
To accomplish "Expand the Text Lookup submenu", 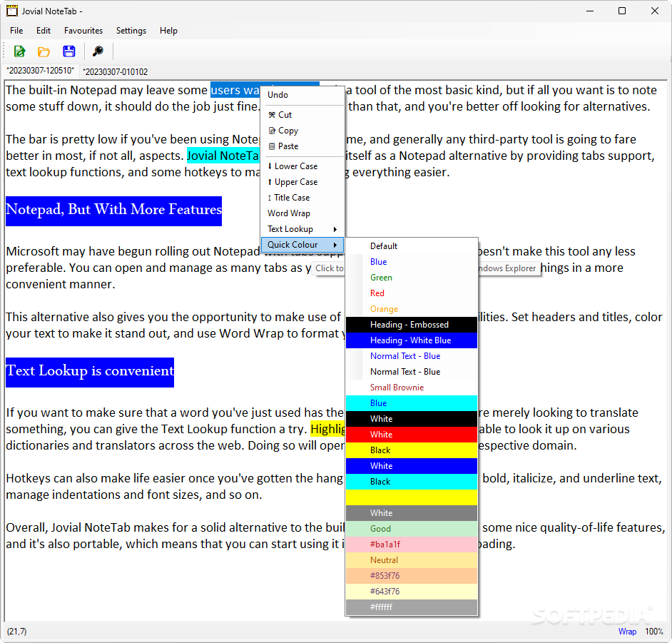I will coord(302,229).
